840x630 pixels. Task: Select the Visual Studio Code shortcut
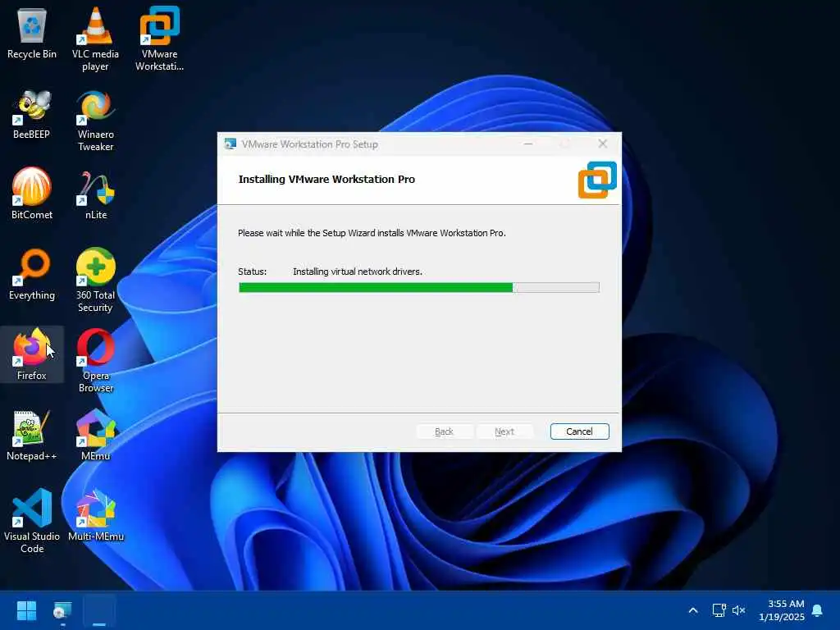click(32, 521)
